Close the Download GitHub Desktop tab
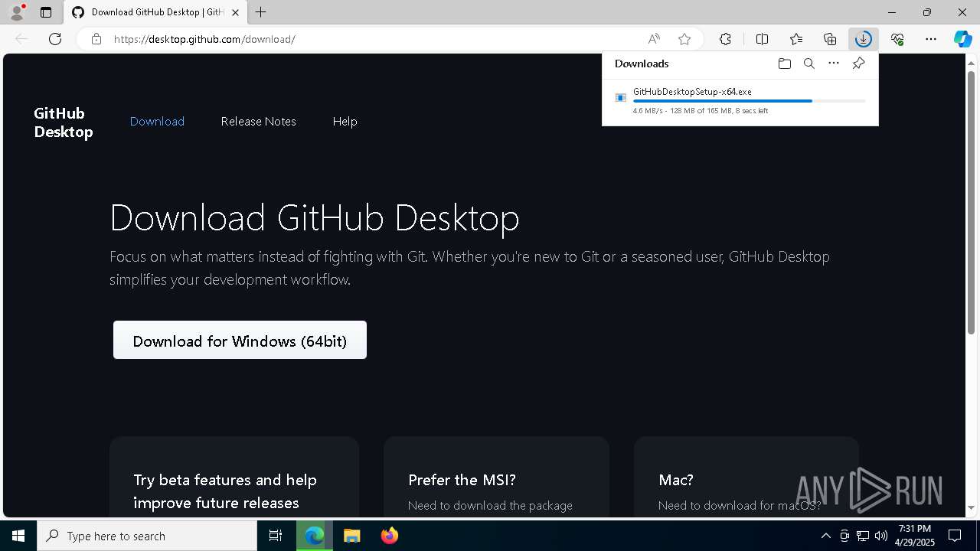 click(x=236, y=12)
